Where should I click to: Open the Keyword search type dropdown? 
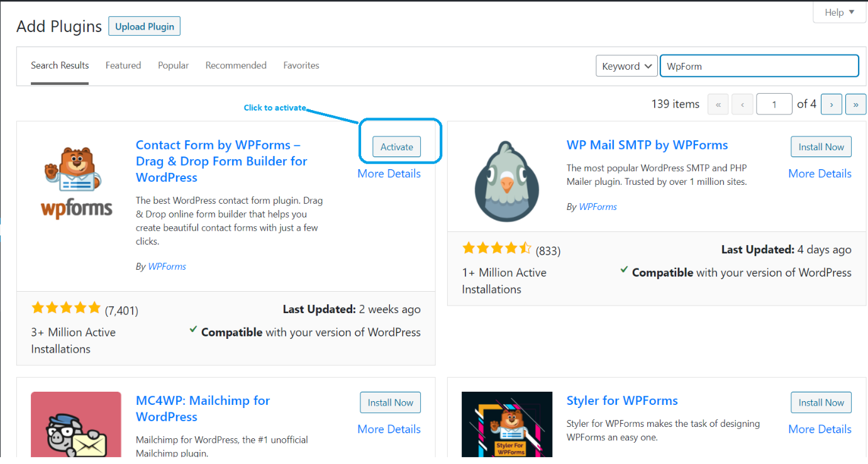pyautogui.click(x=626, y=66)
